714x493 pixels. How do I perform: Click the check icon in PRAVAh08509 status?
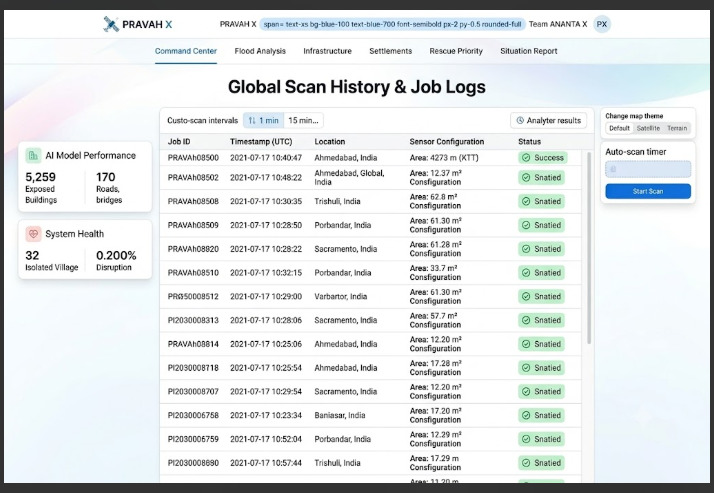pyautogui.click(x=526, y=225)
